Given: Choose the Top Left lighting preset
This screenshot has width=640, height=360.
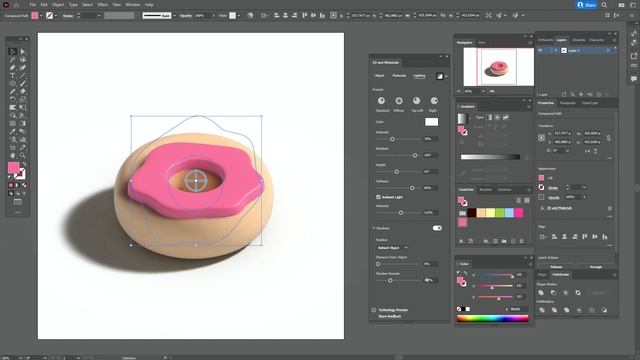Looking at the screenshot, I should [416, 101].
